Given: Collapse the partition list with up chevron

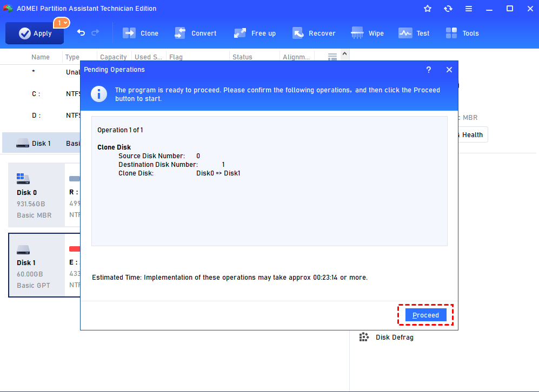Looking at the screenshot, I should [x=344, y=54].
